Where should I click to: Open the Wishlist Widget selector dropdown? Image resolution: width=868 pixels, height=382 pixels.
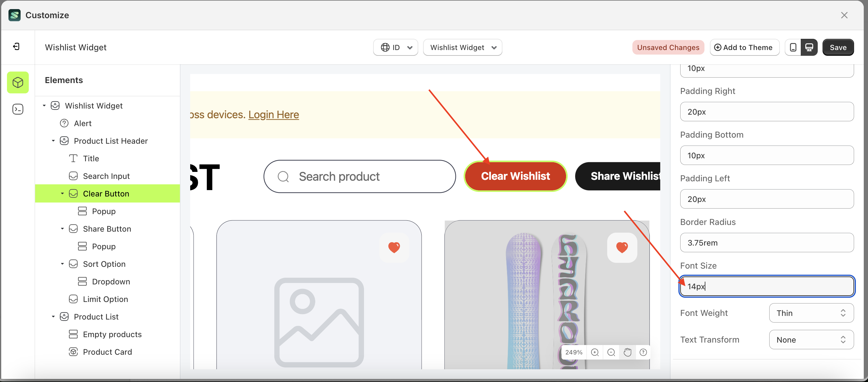coord(462,48)
